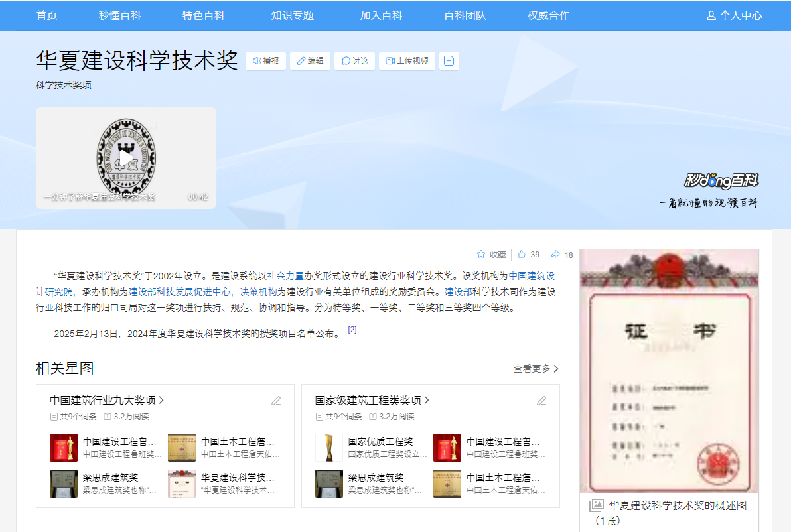Click the 上传视频 upload video button
The height and width of the screenshot is (532, 791).
407,61
